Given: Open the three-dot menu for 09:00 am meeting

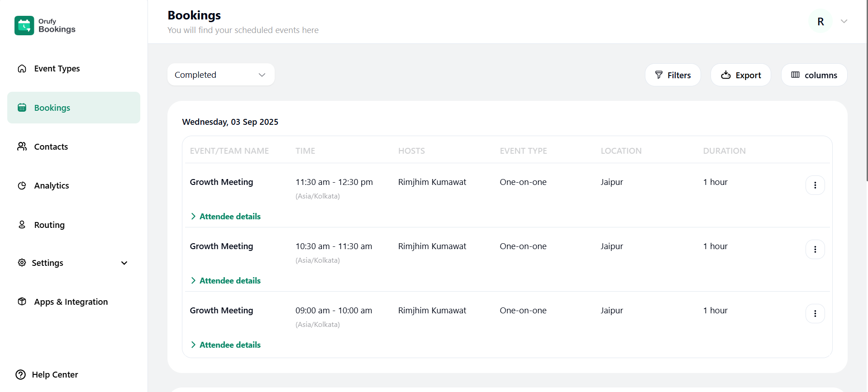Looking at the screenshot, I should (815, 314).
